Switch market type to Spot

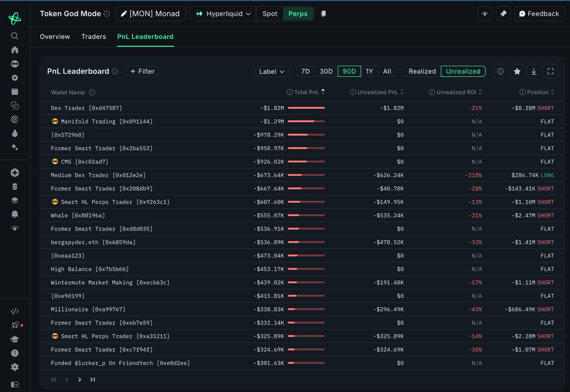coord(270,14)
